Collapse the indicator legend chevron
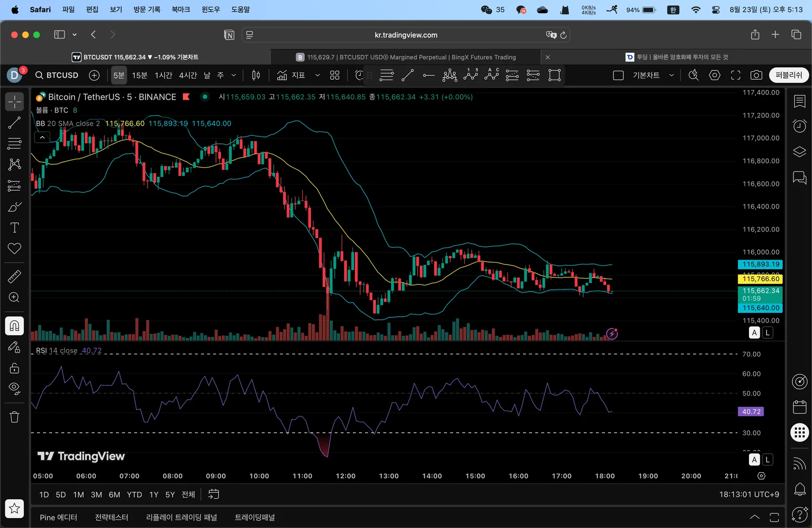The height and width of the screenshot is (528, 812). coord(42,138)
